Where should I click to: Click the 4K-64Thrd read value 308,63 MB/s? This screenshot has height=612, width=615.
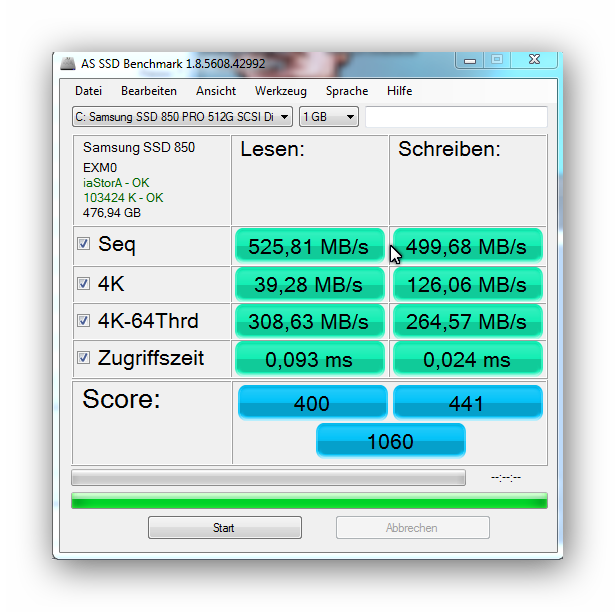point(309,321)
